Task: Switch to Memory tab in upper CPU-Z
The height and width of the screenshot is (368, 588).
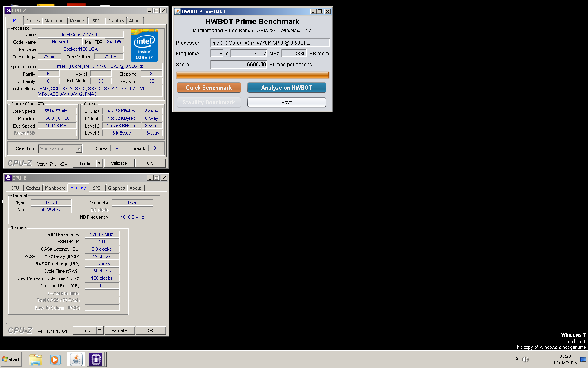Action: (78, 21)
